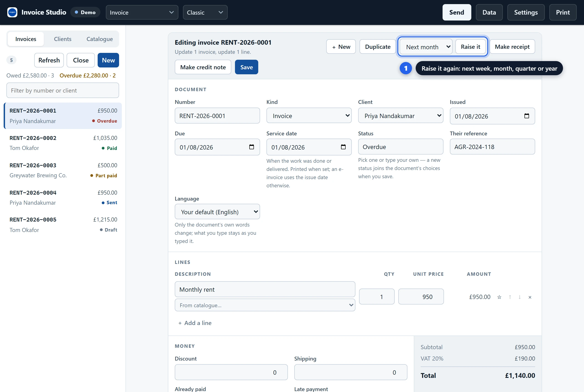Screen dimensions: 584x392
Task: Click Owed £2,580.00 · 3 summary text
Action: pos(30,75)
